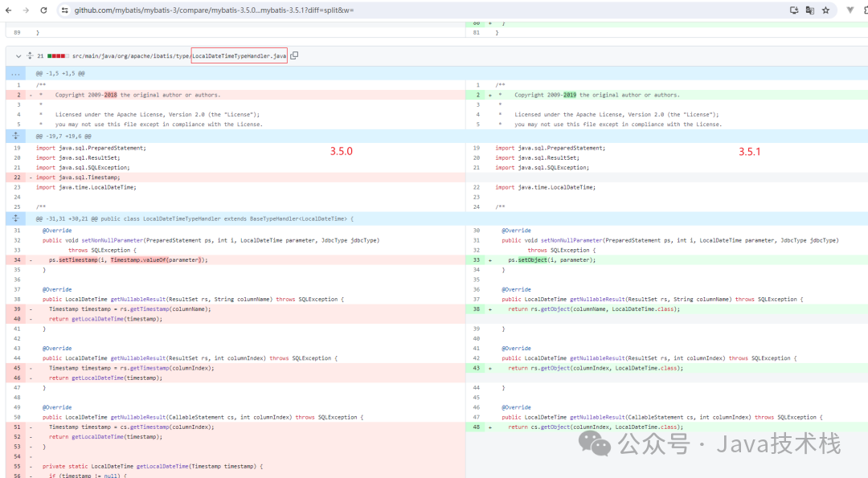Click the back navigation arrow
868x478 pixels.
point(10,10)
